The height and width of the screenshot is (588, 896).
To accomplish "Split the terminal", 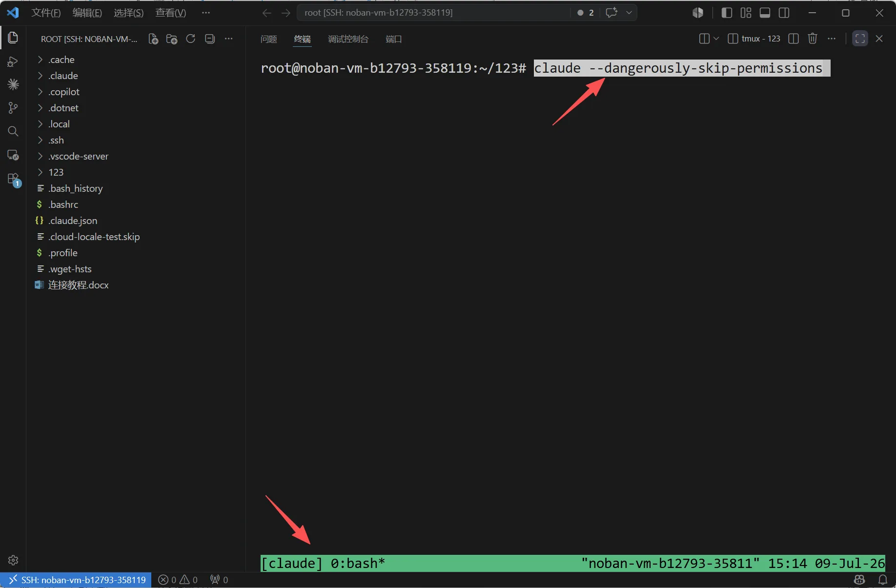I will [704, 39].
